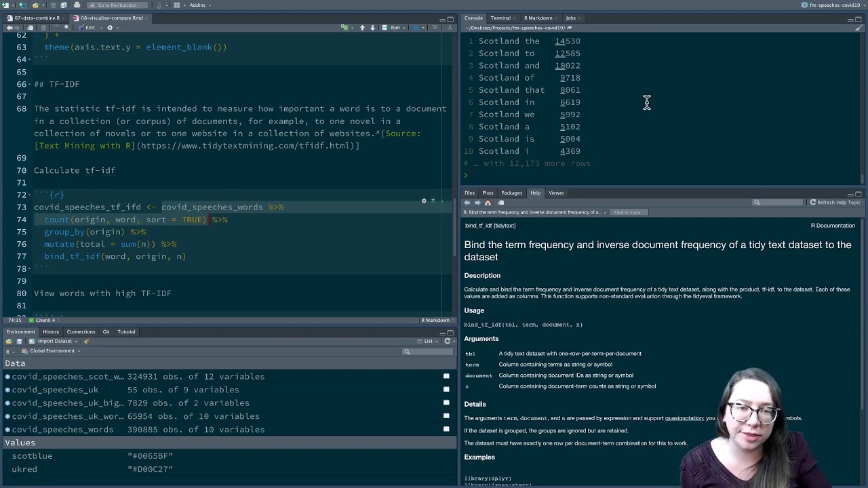This screenshot has height=488, width=868.
Task: Open the help topic title history dropdown
Action: click(605, 212)
